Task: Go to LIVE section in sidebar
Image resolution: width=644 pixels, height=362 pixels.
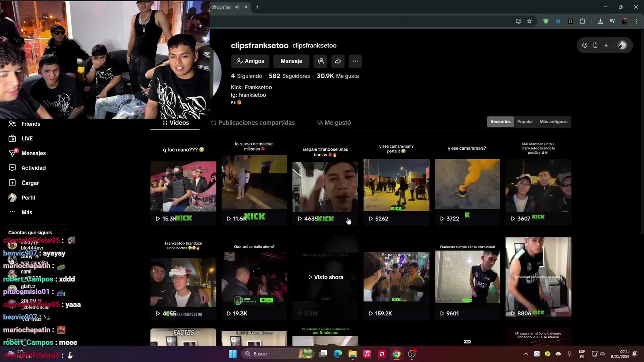Action: pos(21,138)
